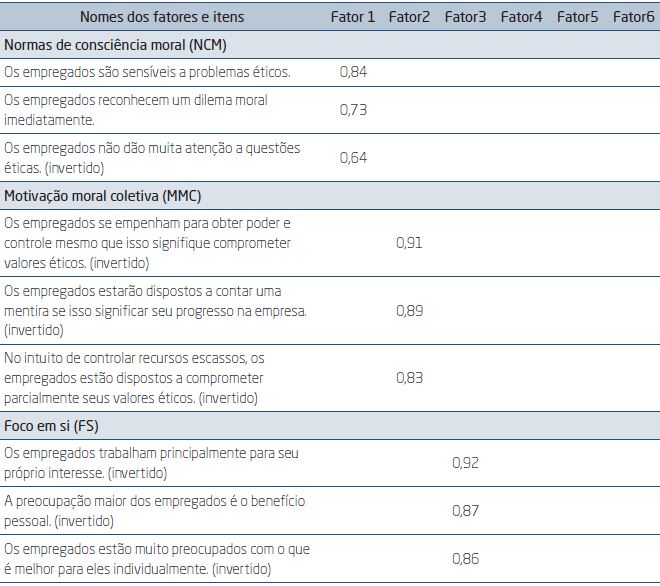Image resolution: width=660 pixels, height=586 pixels.
Task: Select the 0,83 loading cell
Action: tap(410, 377)
